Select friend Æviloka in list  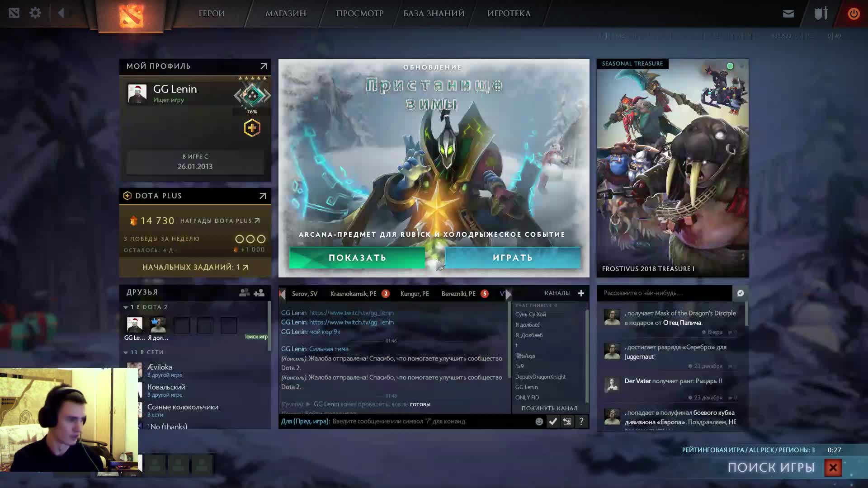click(x=195, y=370)
